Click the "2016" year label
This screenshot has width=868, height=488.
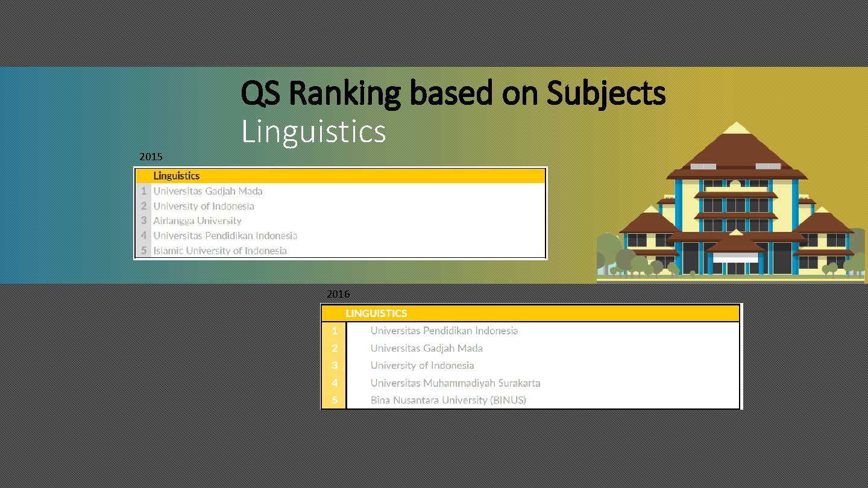coord(338,294)
